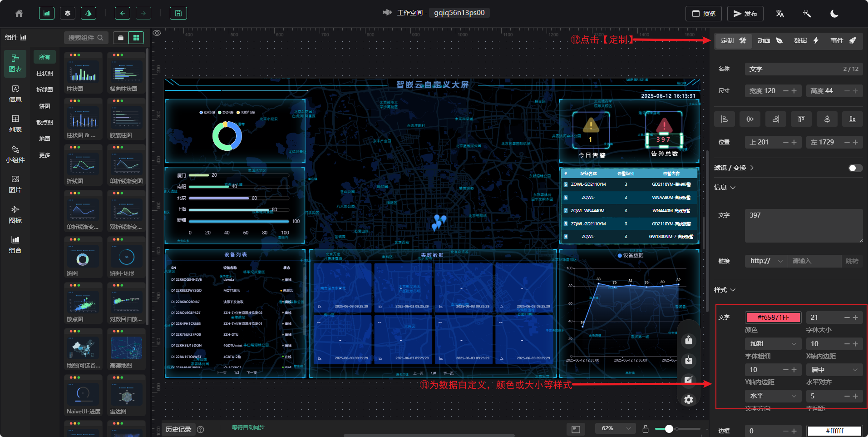This screenshot has height=437, width=868.
Task: Open the layers panel icon
Action: click(x=68, y=14)
